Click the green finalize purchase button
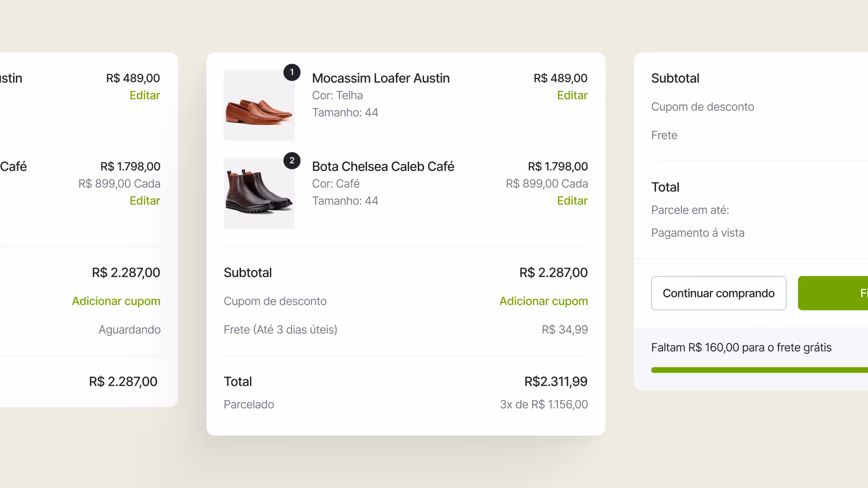This screenshot has height=488, width=868. 833,293
